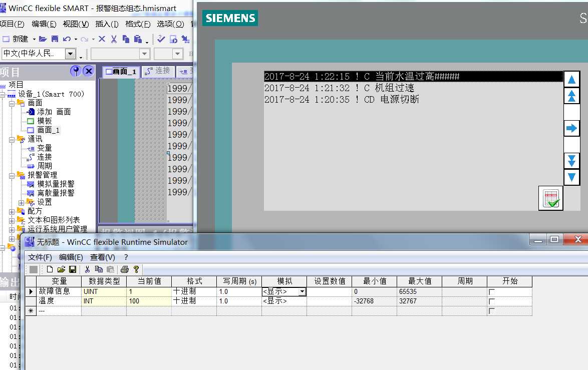Open undo history dropdown arrow
This screenshot has height=370, width=588.
[76, 39]
